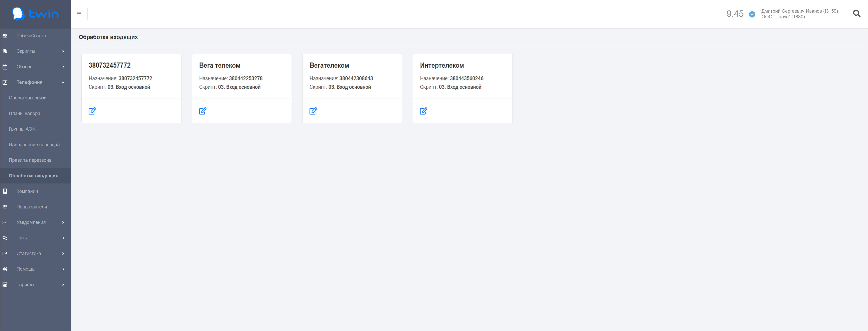
Task: Expand the Помощь submenu chevron
Action: [63, 269]
